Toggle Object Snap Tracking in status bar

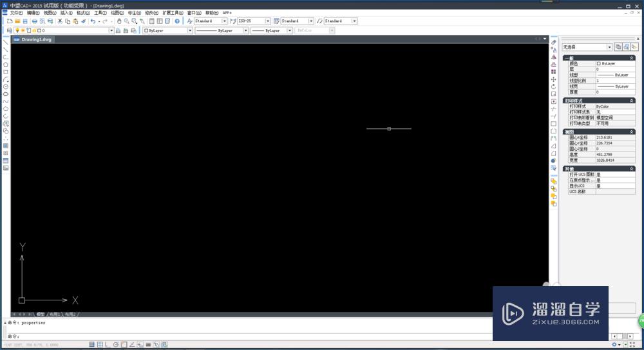(x=132, y=345)
